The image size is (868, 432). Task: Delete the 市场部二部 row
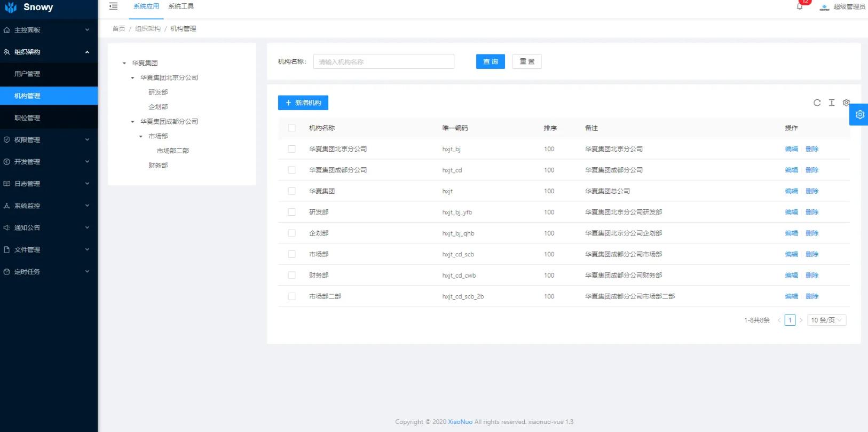[812, 296]
